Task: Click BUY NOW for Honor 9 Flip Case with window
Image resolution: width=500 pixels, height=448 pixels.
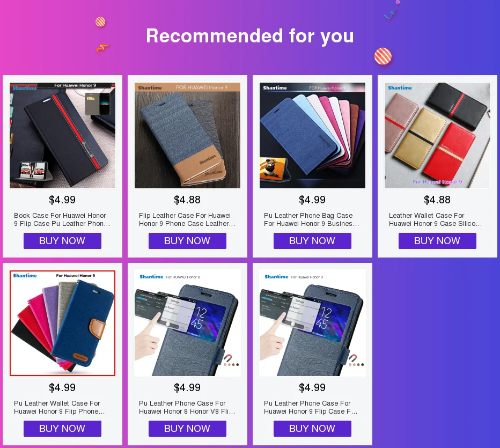Action: tap(312, 429)
